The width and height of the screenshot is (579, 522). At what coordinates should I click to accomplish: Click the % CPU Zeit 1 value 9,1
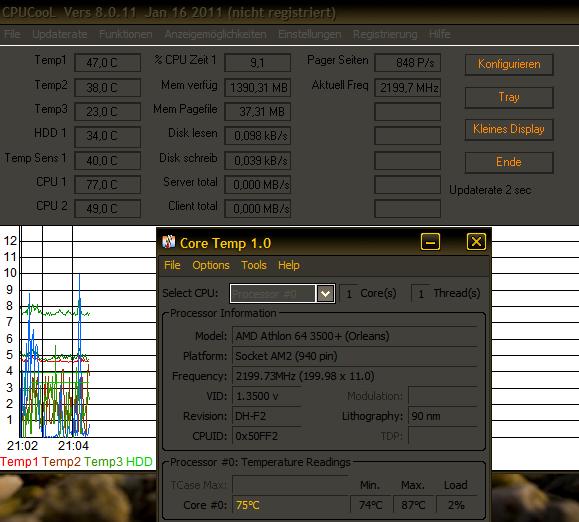coord(257,63)
